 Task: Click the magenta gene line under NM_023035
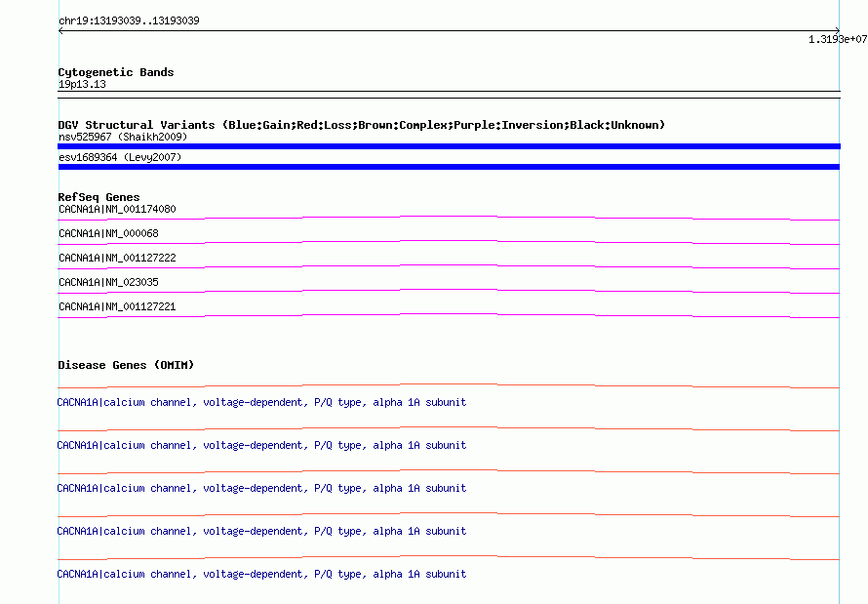449,290
